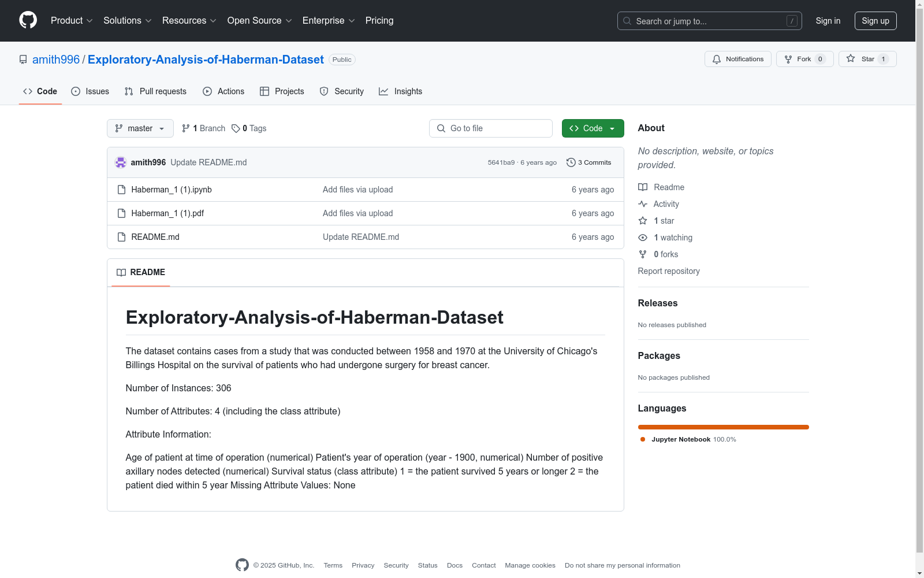Click the GitHub mark in the footer

pyautogui.click(x=242, y=565)
